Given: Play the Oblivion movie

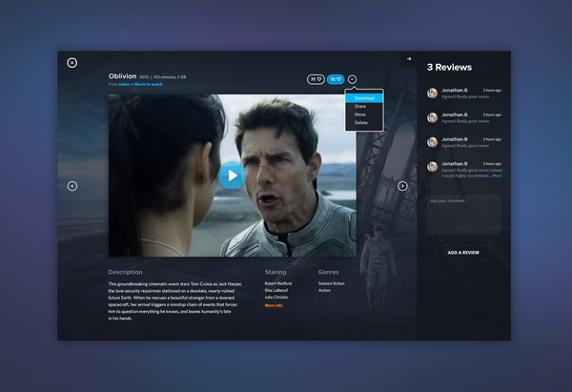Looking at the screenshot, I should click(231, 175).
